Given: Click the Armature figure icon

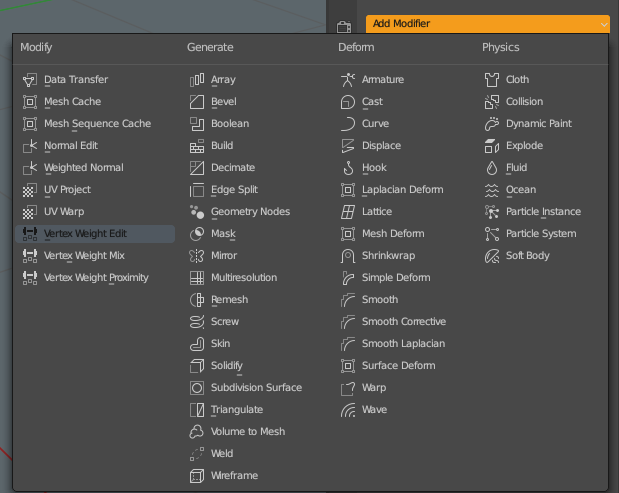Looking at the screenshot, I should pos(348,80).
